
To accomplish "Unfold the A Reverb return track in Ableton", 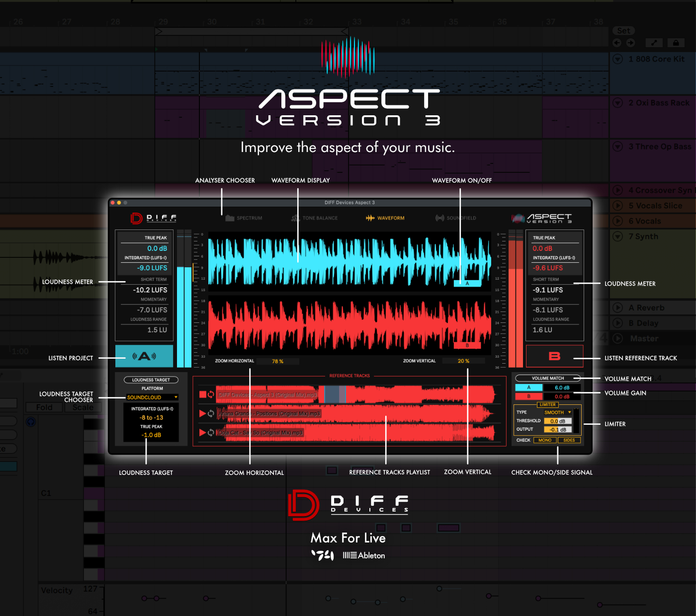I will pos(618,308).
